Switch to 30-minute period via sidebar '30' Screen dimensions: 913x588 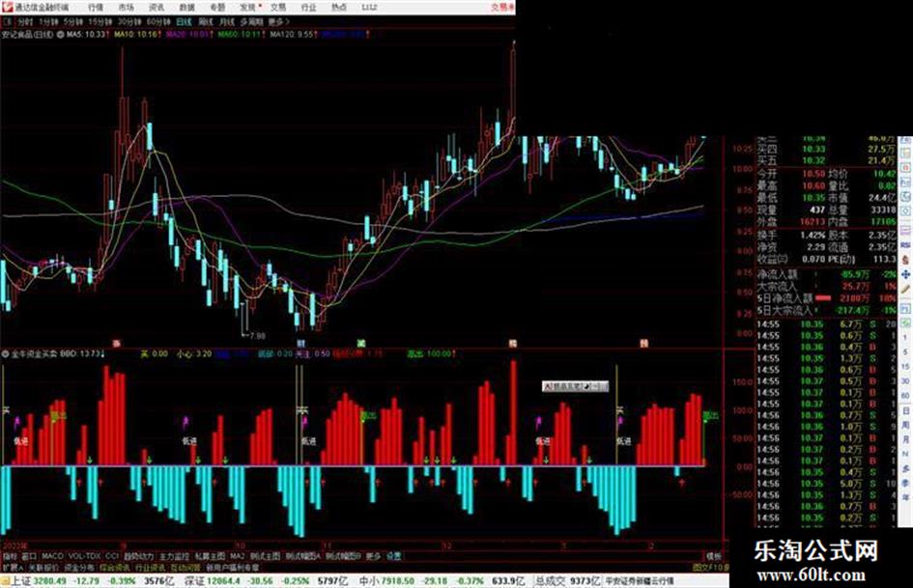coord(905,381)
